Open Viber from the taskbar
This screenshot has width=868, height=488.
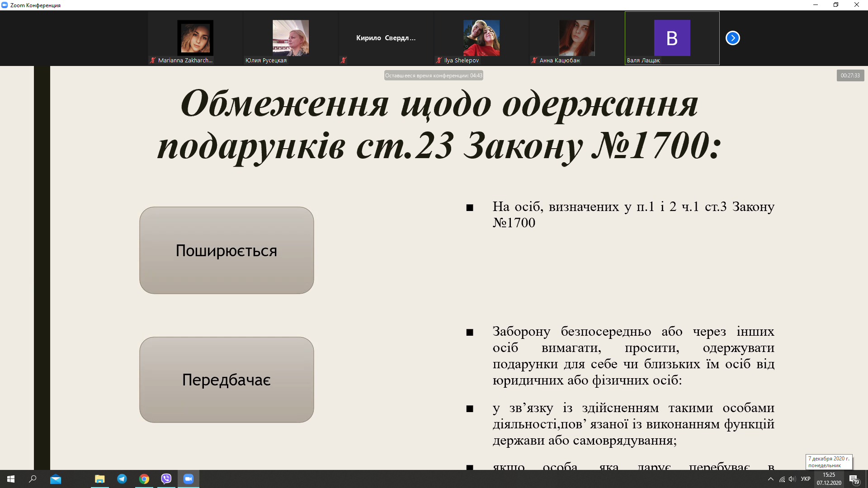click(166, 479)
